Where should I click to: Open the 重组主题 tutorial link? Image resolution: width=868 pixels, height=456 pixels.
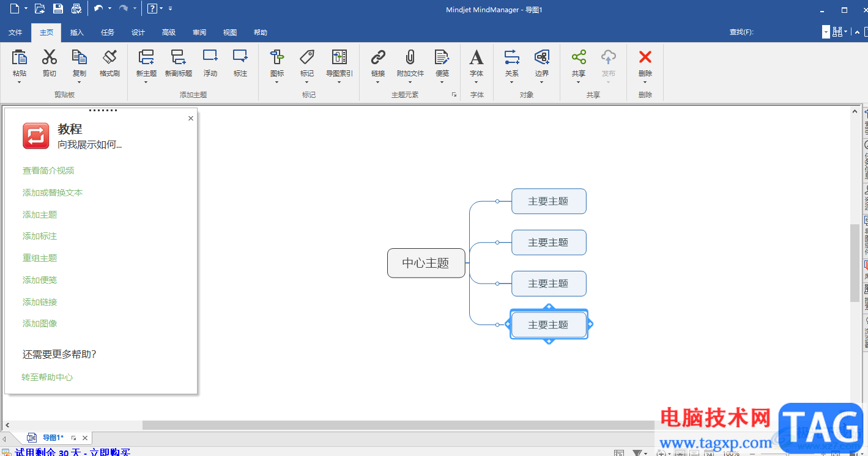click(x=40, y=258)
